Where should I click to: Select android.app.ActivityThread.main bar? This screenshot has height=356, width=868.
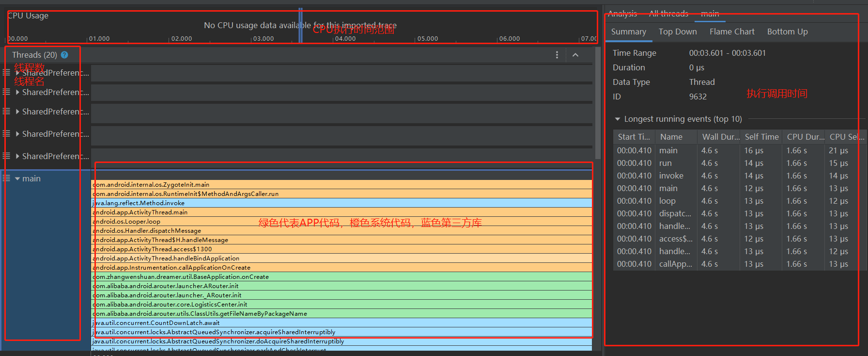click(341, 212)
